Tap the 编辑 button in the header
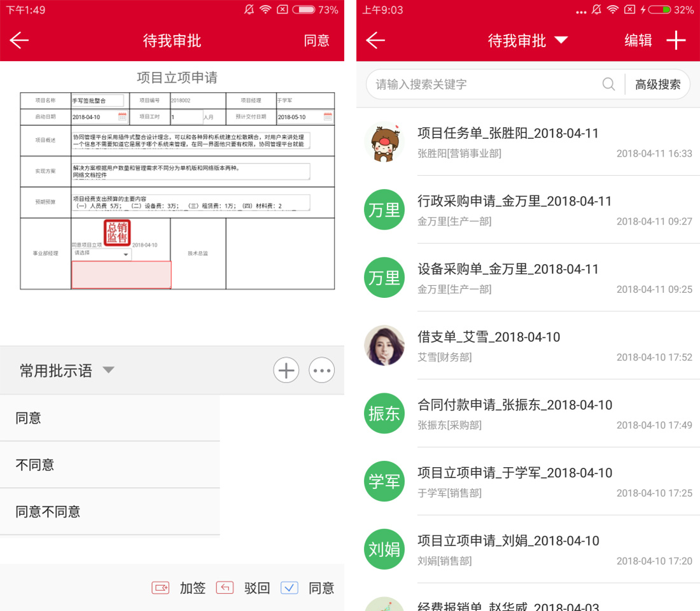This screenshot has height=611, width=700. pos(638,41)
